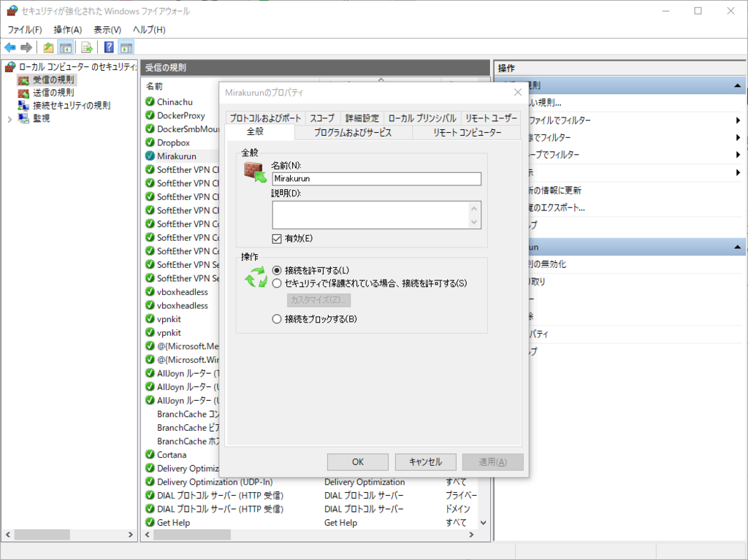Click the キャンセル button

point(426,461)
